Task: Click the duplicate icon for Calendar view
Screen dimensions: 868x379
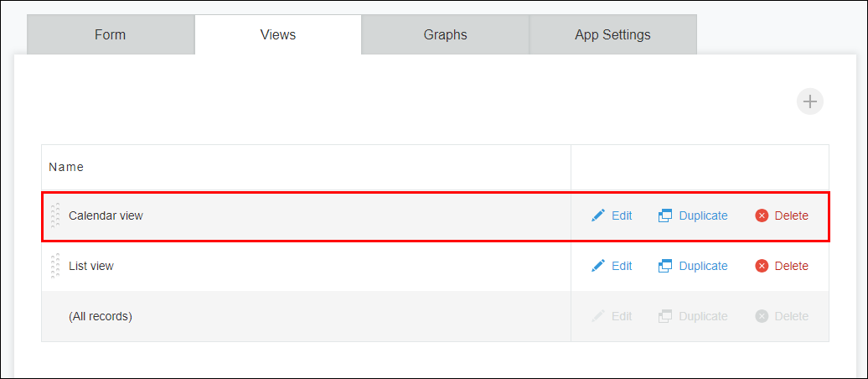Action: (x=665, y=215)
